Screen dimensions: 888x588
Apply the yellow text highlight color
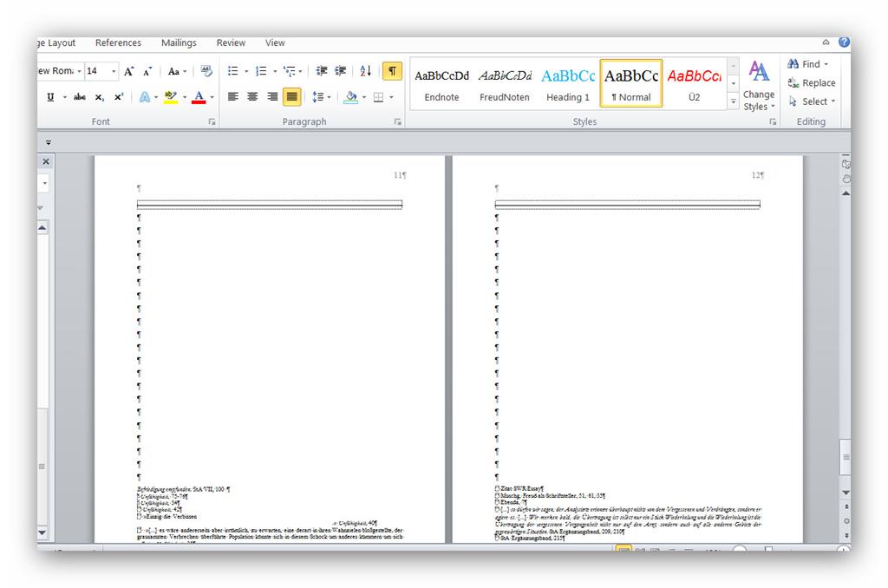(x=171, y=97)
